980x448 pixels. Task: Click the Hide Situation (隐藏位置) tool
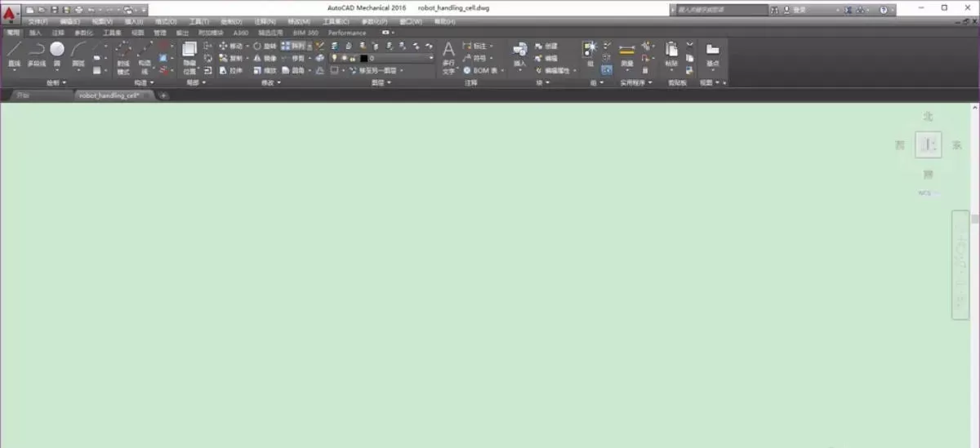189,57
